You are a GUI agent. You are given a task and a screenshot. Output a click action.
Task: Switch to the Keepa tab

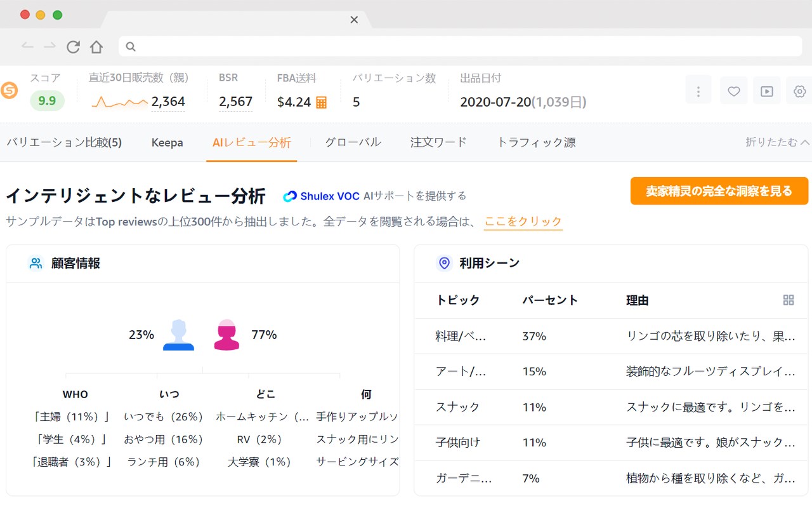167,142
